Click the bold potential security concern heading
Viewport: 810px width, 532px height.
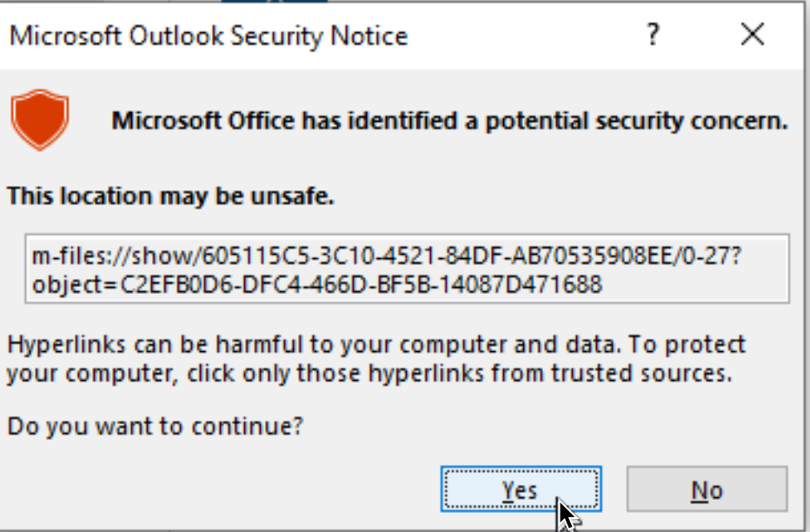click(449, 121)
